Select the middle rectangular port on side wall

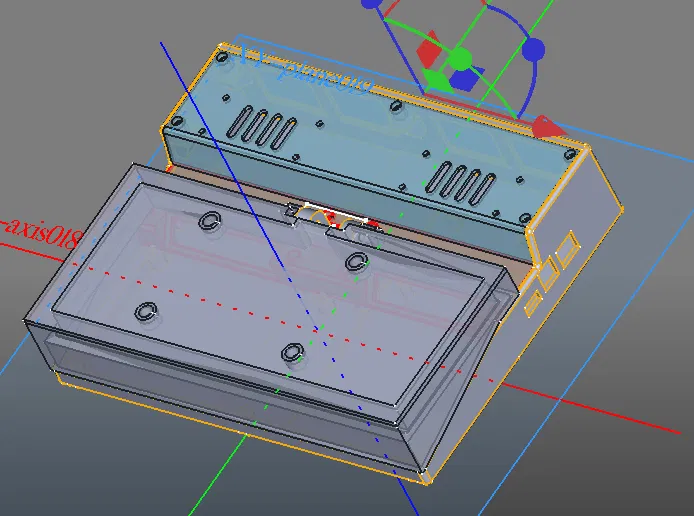point(549,273)
